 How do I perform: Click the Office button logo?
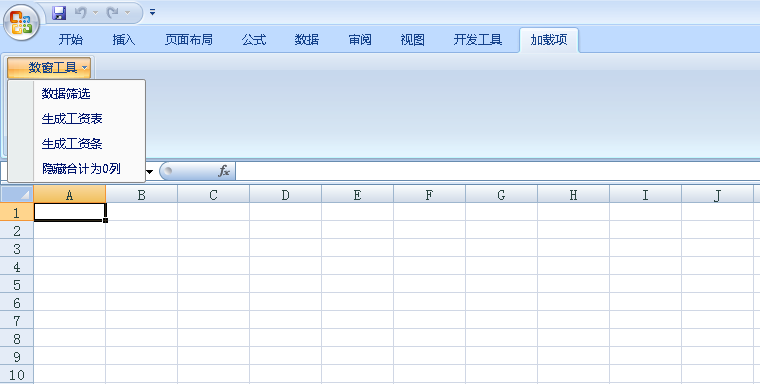tap(21, 22)
